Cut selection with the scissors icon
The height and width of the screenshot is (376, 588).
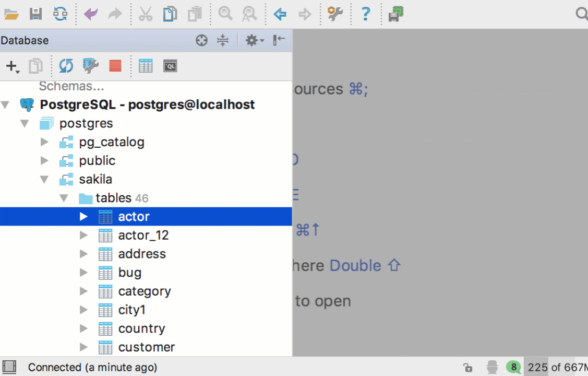[146, 14]
